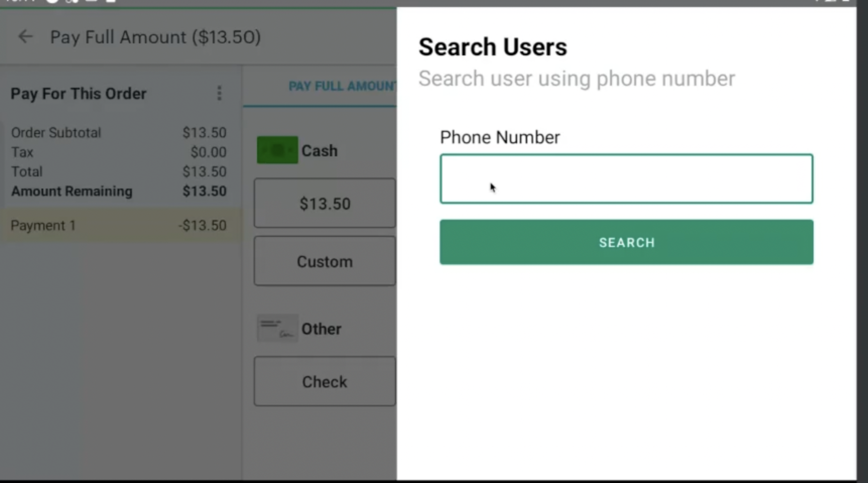
Task: Open the three-dot order options menu
Action: tap(219, 93)
